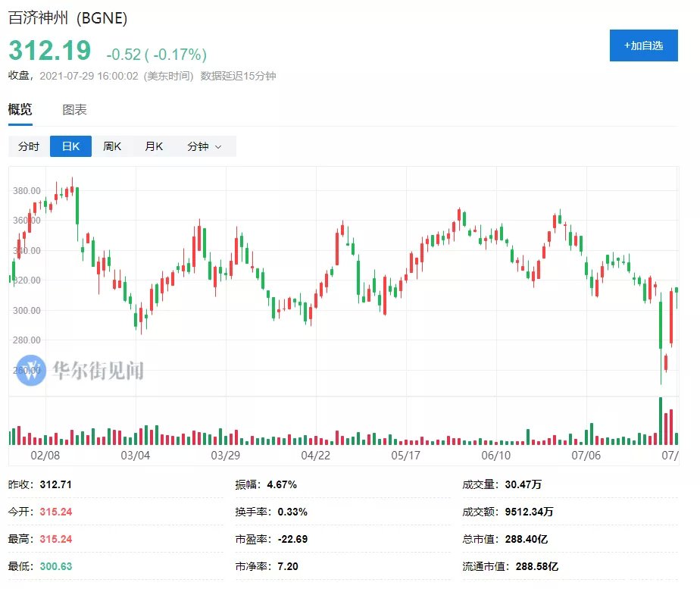Click the 300.00 price axis label
Screen dimensions: 700x589
[27, 310]
